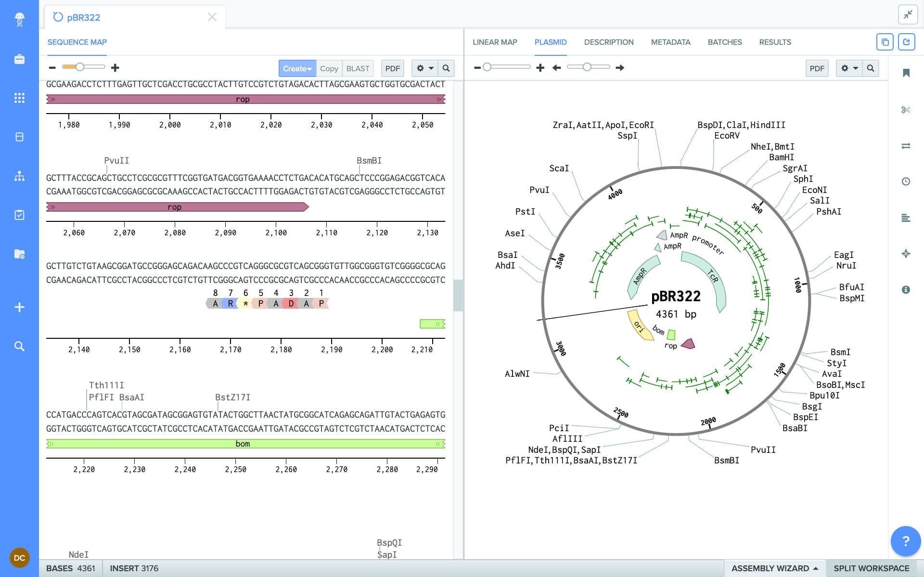Viewport: 924px width, 577px height.
Task: Click the copy panel icon near Results tab
Action: (885, 42)
